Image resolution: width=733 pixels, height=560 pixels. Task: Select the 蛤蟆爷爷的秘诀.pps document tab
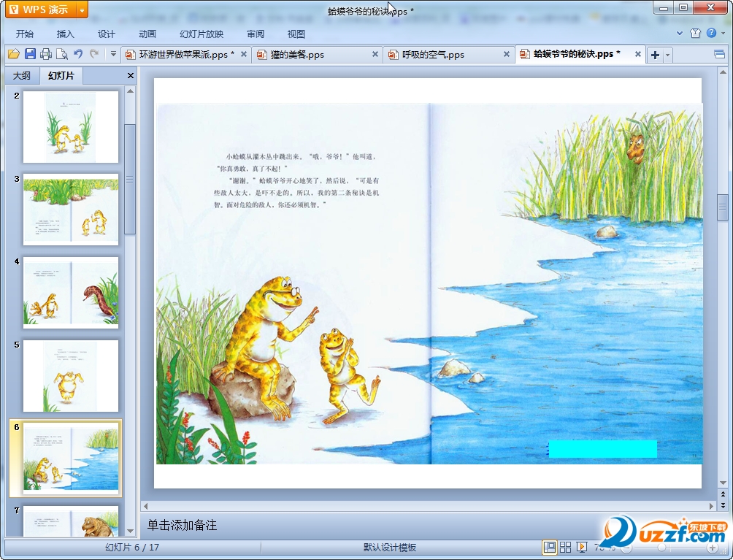580,54
